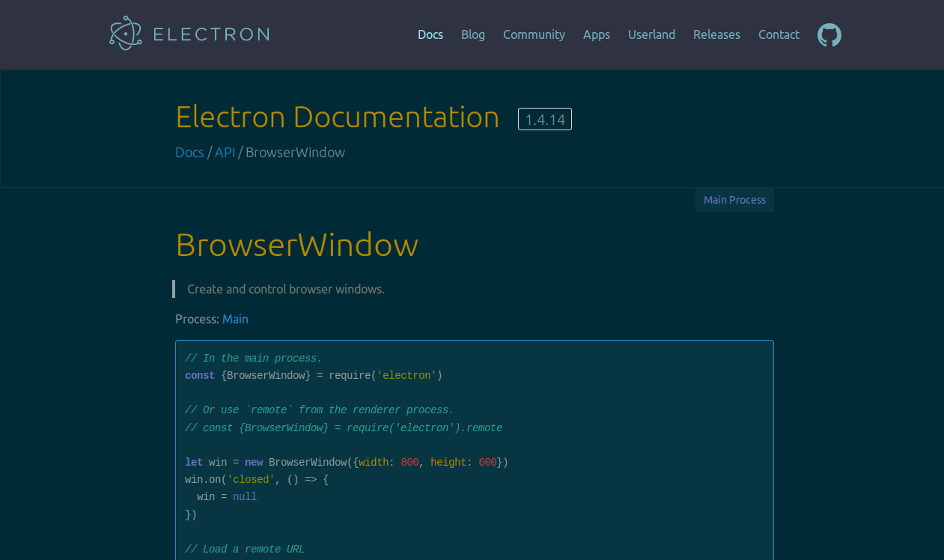Click the BrowserWindow page heading
944x560 pixels.
297,245
